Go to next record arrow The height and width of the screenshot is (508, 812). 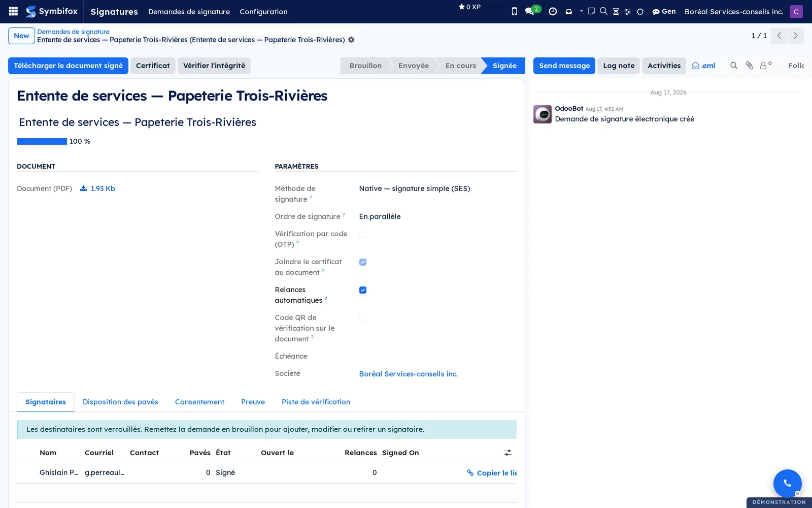(x=795, y=36)
